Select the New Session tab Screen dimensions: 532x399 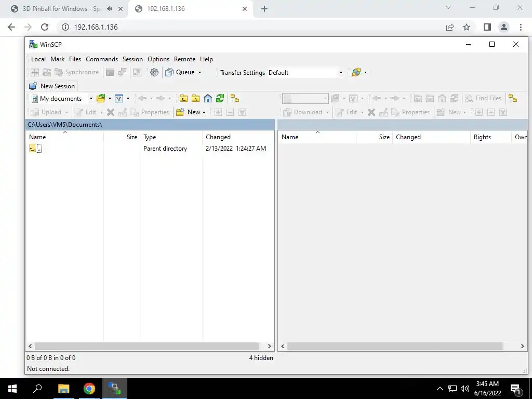52,86
